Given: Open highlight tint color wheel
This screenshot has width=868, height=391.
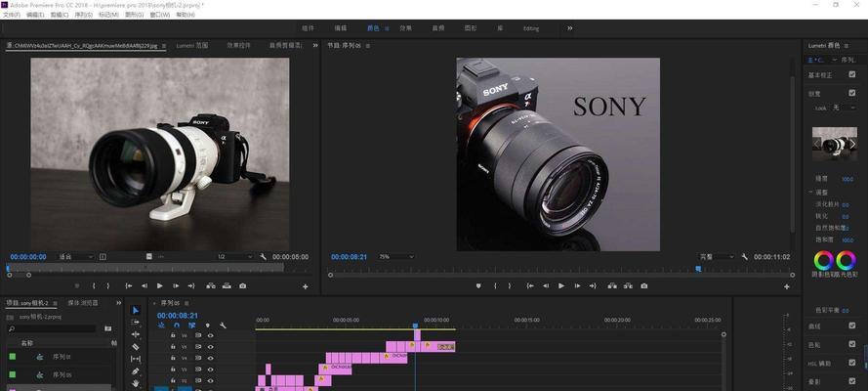Looking at the screenshot, I should pyautogui.click(x=846, y=260).
